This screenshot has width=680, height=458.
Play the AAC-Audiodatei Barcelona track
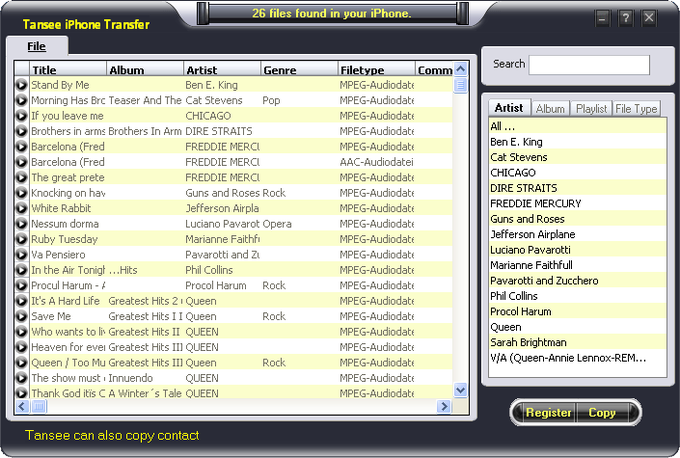point(21,162)
